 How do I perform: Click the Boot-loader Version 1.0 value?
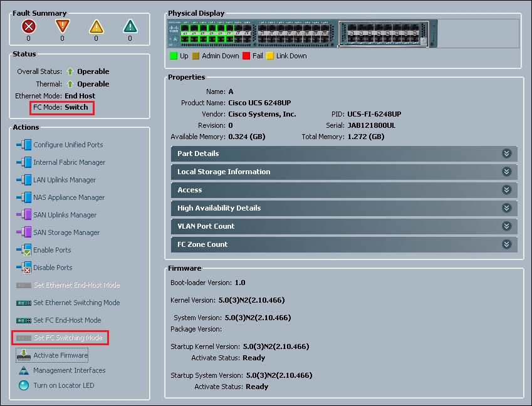[240, 283]
